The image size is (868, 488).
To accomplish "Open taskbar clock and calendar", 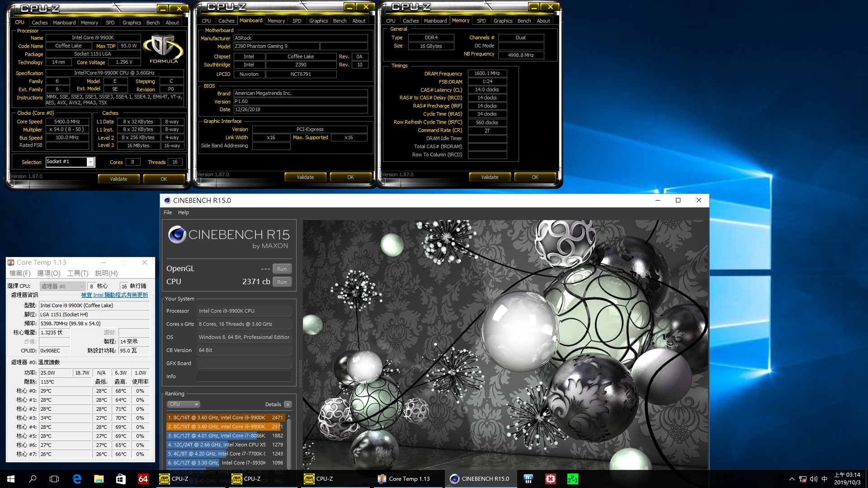I will tap(847, 479).
